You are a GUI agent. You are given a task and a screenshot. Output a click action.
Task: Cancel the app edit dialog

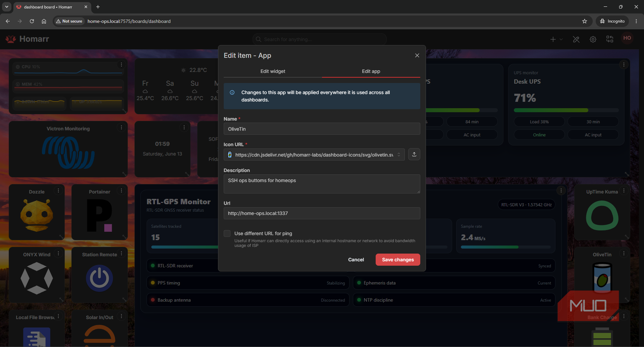(356, 259)
